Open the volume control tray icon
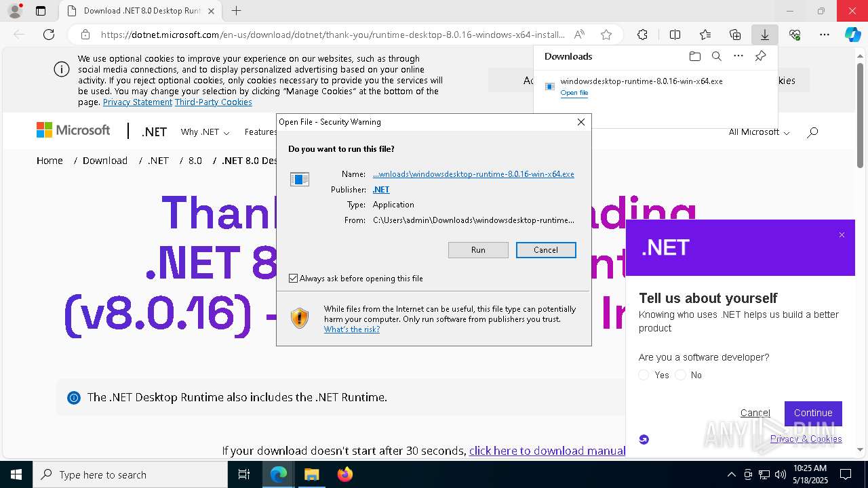 (780, 474)
